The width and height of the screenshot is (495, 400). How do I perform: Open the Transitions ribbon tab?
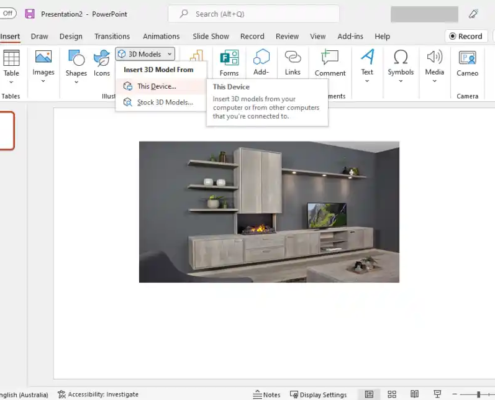(112, 36)
